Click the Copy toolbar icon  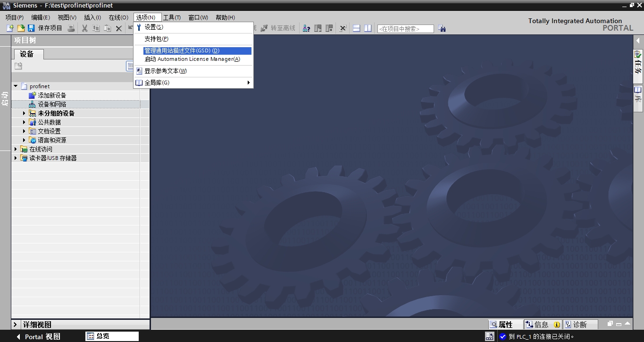coord(96,28)
